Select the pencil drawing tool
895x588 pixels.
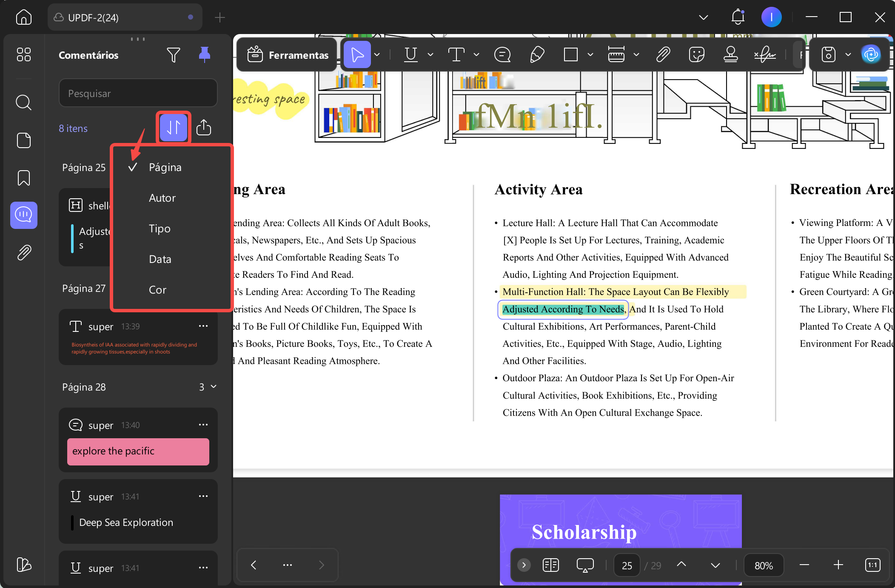point(537,54)
